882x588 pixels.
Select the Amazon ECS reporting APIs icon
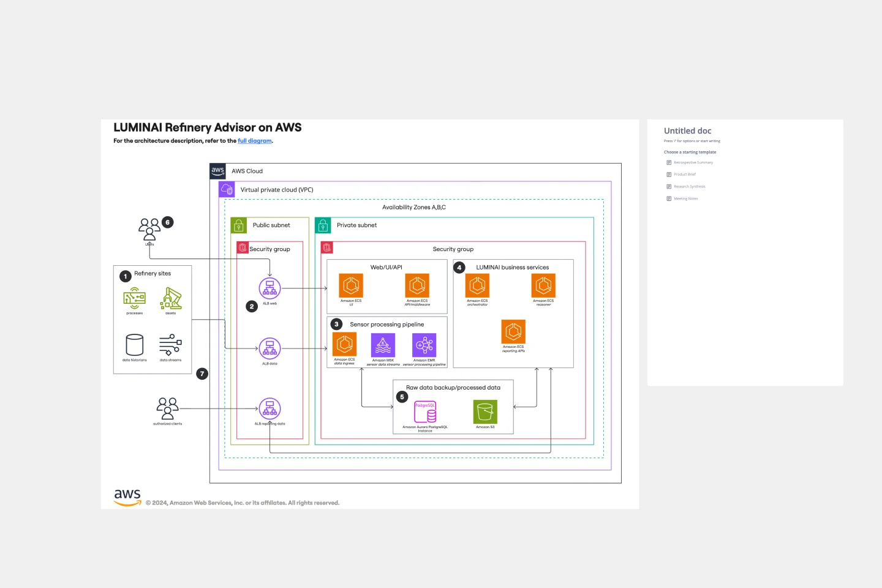[513, 331]
